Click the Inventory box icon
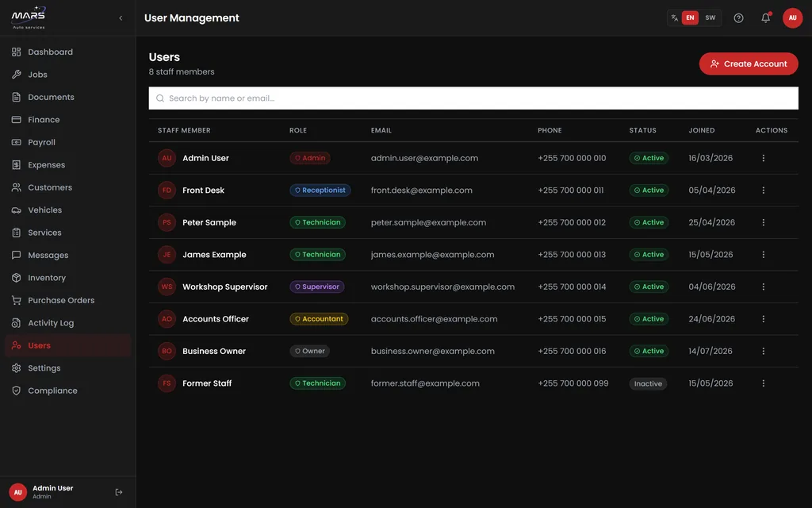The image size is (812, 508). [x=17, y=278]
